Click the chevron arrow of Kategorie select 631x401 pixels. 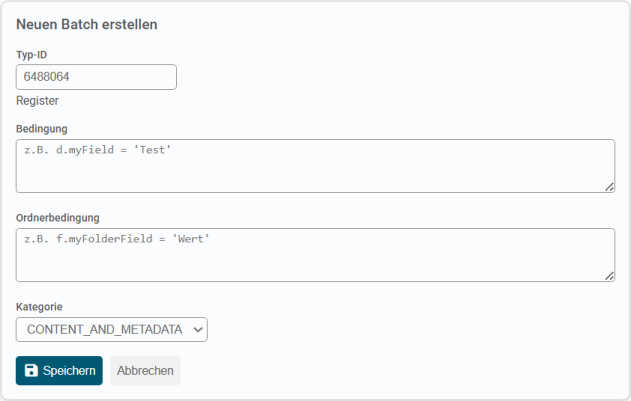(197, 329)
